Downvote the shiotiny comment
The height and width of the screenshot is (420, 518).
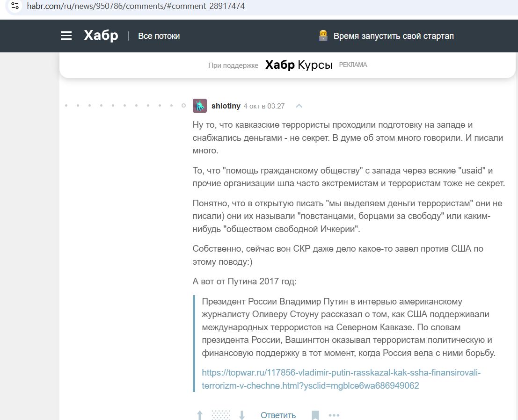[x=242, y=415]
